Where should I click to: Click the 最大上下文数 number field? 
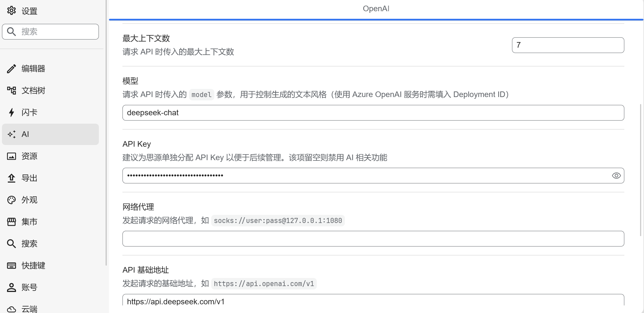(x=568, y=45)
